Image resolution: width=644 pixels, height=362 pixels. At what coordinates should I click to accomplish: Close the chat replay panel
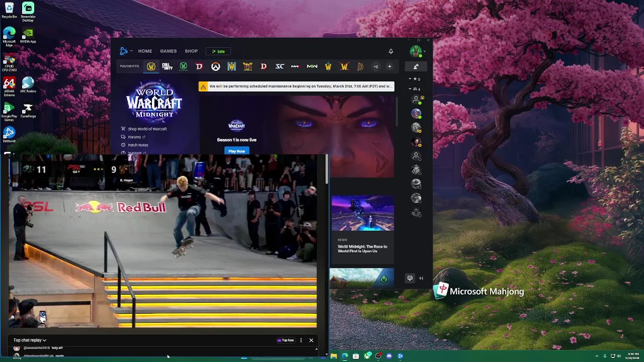[311, 340]
